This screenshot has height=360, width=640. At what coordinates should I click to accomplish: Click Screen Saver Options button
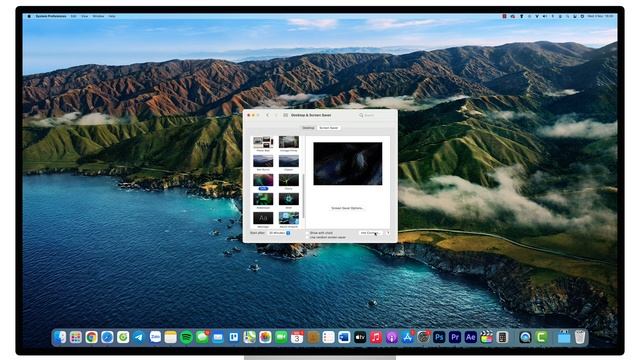coord(347,208)
